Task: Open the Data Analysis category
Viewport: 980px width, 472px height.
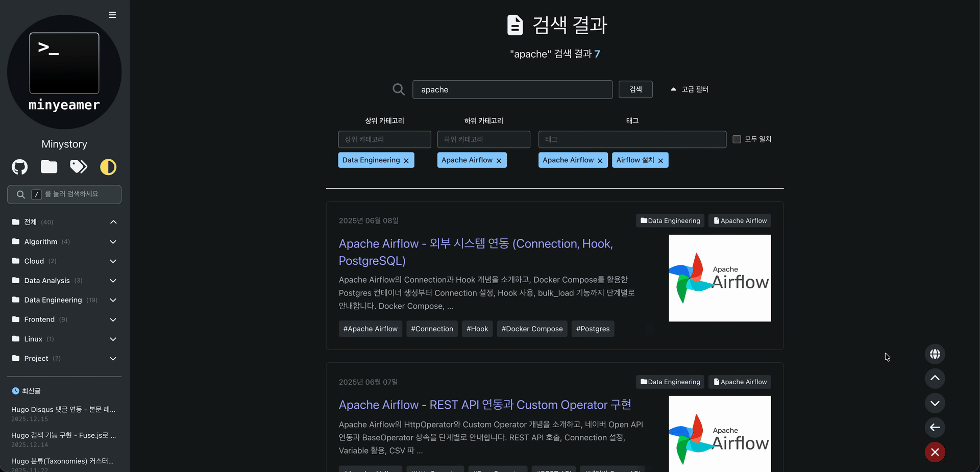Action: tap(47, 281)
